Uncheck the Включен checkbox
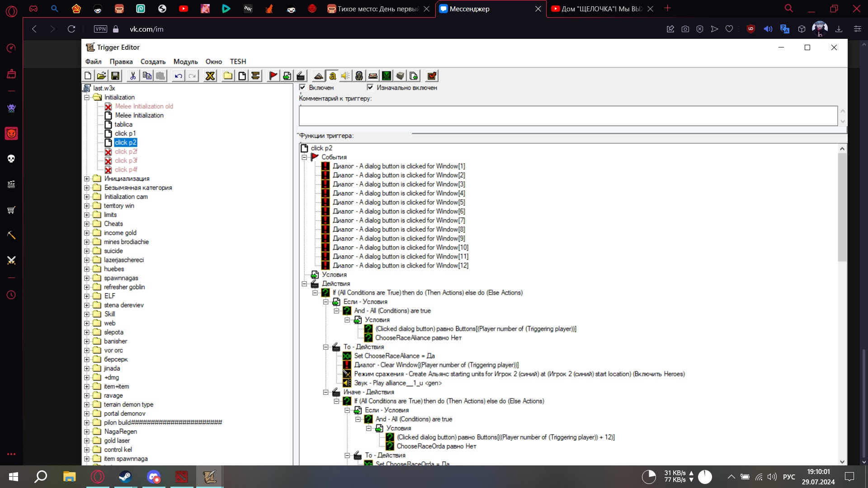Screen dimensions: 868x488 coord(302,87)
